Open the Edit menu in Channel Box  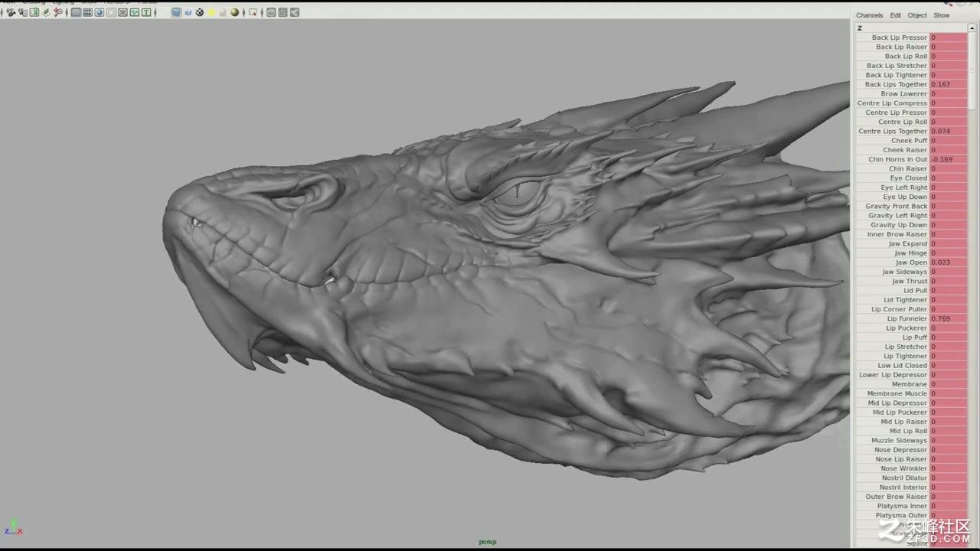pyautogui.click(x=895, y=15)
